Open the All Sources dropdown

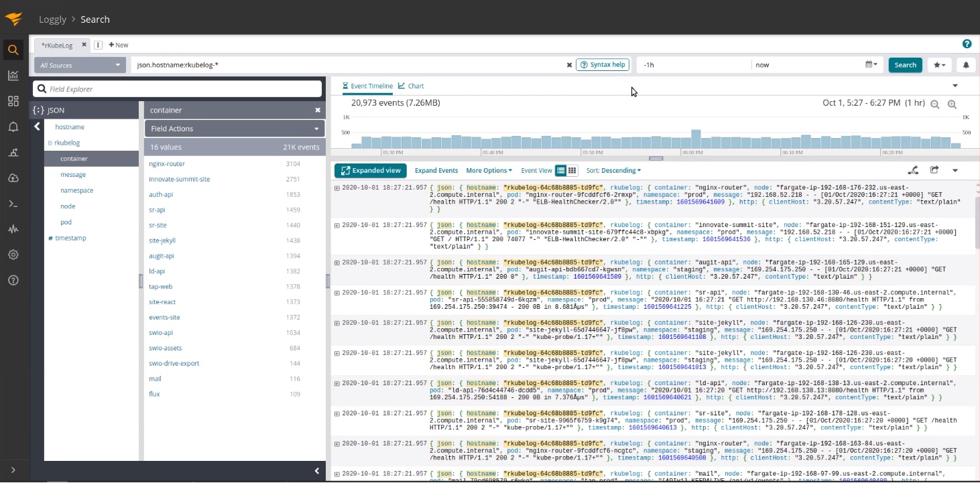click(x=80, y=65)
